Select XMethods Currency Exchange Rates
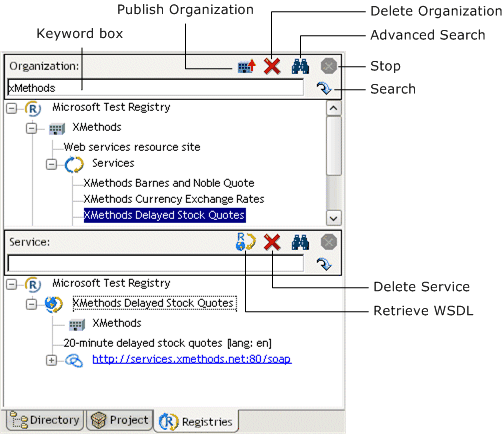The width and height of the screenshot is (503, 434). point(174,199)
